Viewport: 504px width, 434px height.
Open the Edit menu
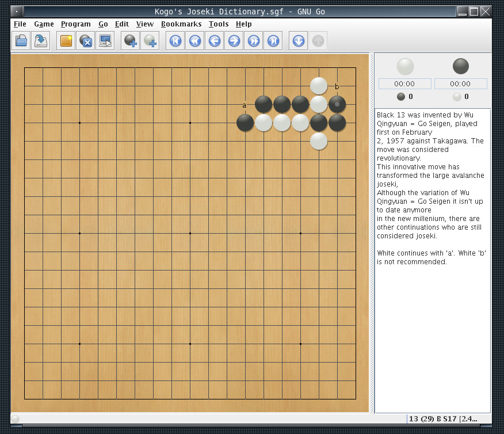click(x=122, y=24)
